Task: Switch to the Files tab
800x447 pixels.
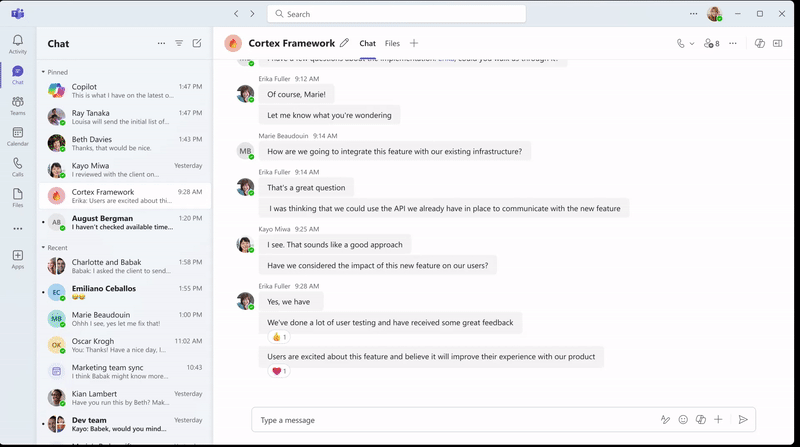Action: (392, 44)
